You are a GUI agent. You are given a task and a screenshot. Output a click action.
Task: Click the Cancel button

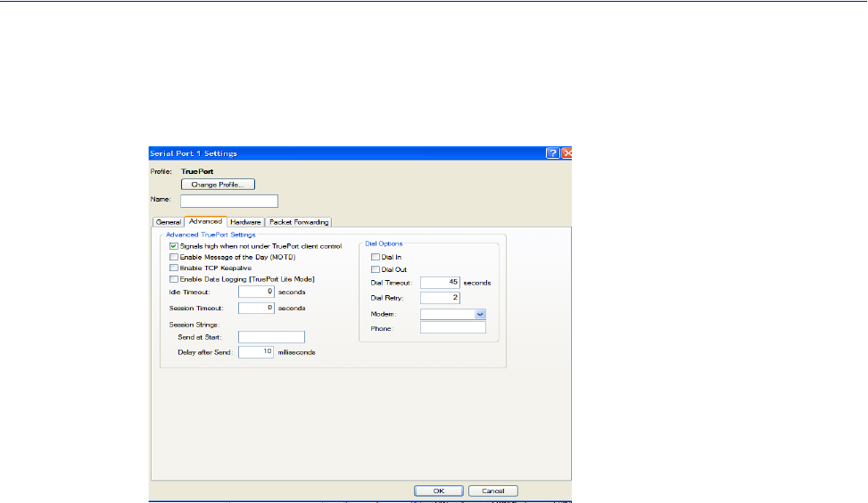[x=492, y=491]
